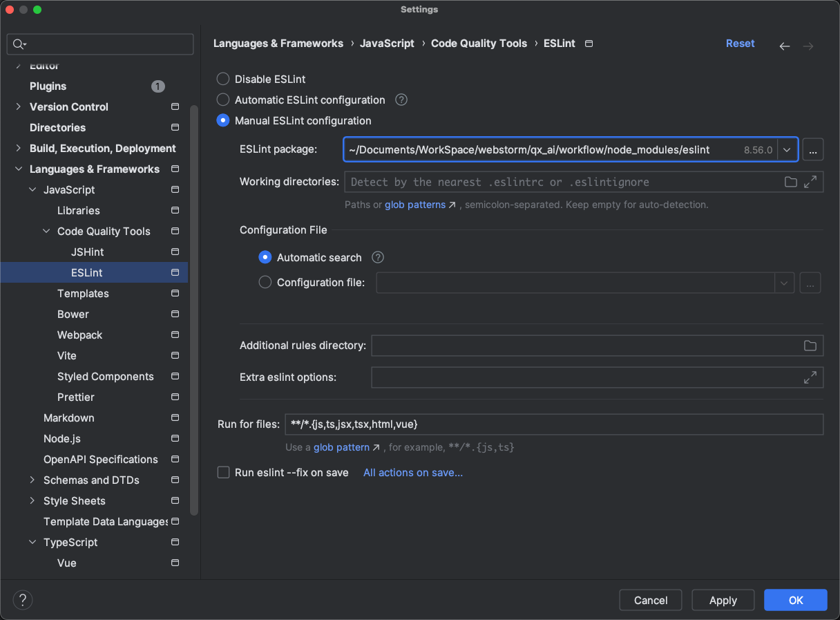Image resolution: width=840 pixels, height=620 pixels.
Task: Click the Reset link
Action: 740,43
